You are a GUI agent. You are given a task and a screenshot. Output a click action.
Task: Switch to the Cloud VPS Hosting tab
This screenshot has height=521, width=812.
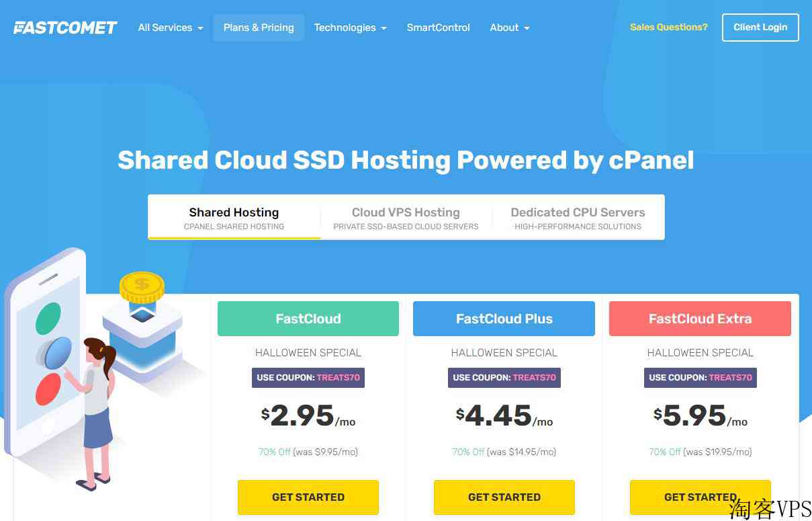406,218
